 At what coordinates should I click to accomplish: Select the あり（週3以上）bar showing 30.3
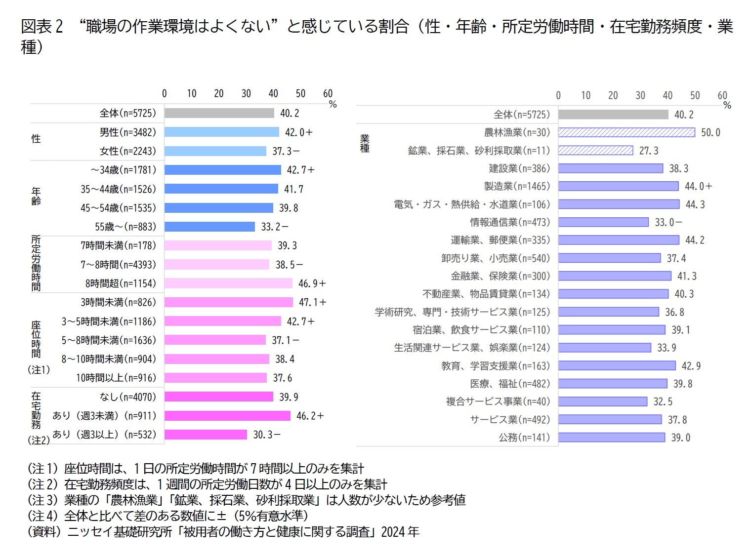click(205, 435)
